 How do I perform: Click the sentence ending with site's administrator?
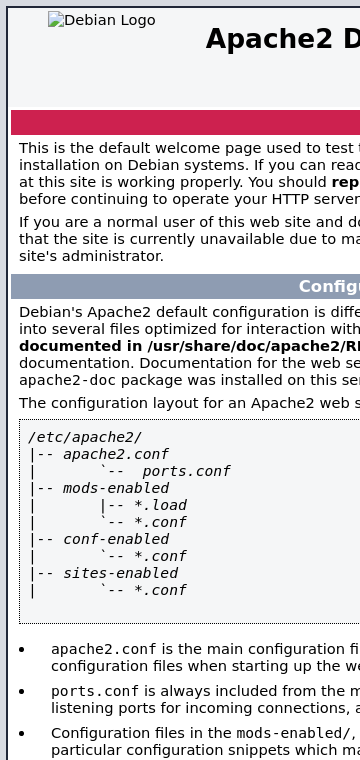coord(92,256)
